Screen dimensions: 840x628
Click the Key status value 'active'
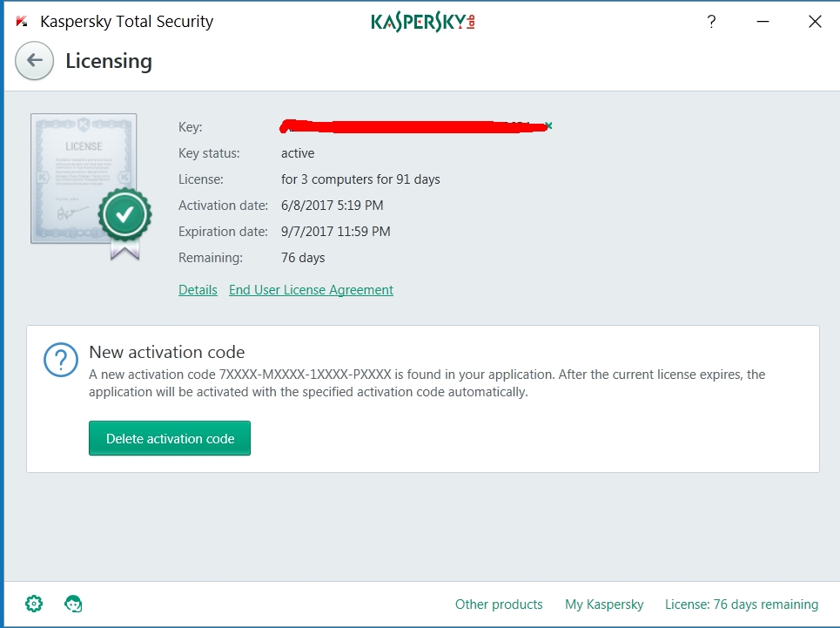pyautogui.click(x=298, y=153)
